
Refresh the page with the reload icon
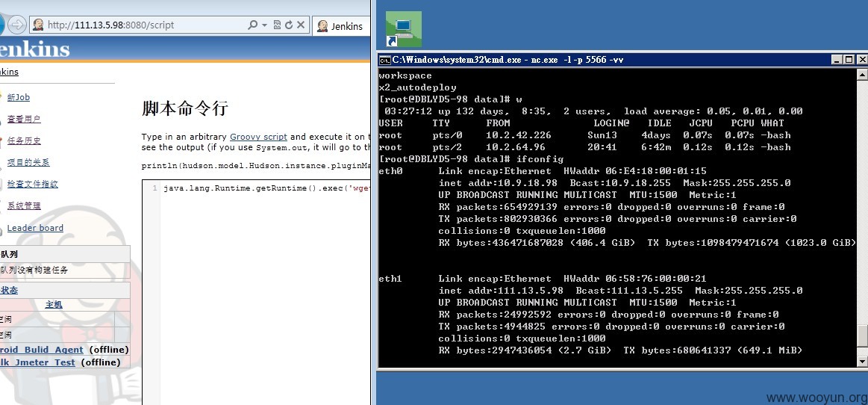coord(288,25)
